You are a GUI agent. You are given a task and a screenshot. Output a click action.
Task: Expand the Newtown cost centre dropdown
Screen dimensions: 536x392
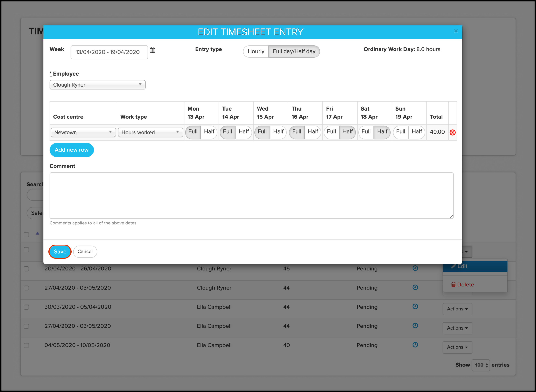coord(83,132)
